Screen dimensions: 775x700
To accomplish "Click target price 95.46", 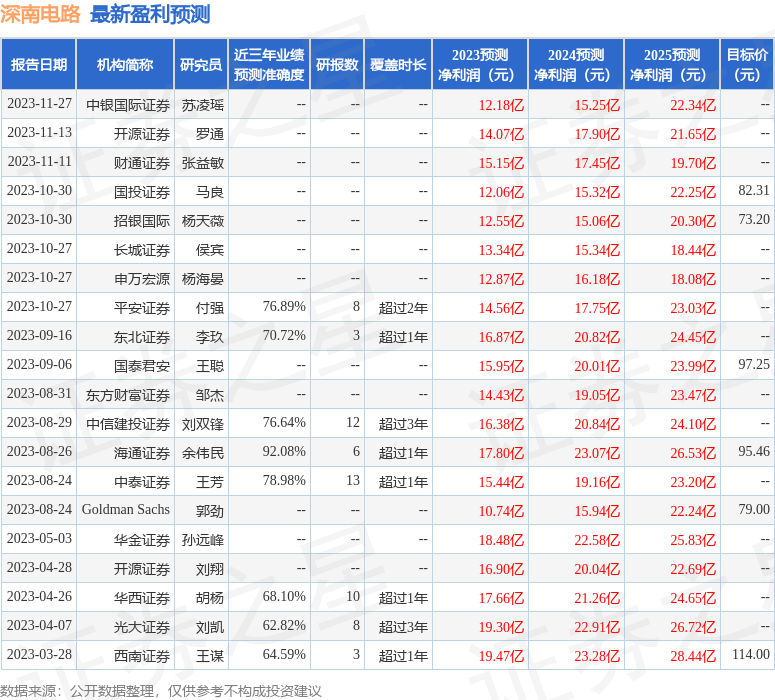I will [754, 451].
